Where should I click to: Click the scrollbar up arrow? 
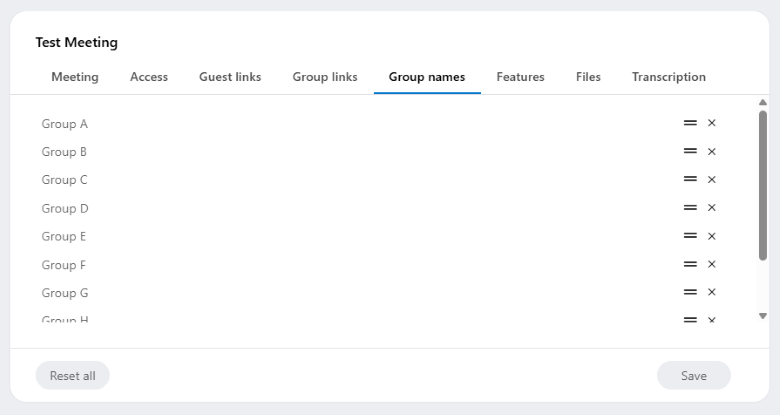point(763,102)
